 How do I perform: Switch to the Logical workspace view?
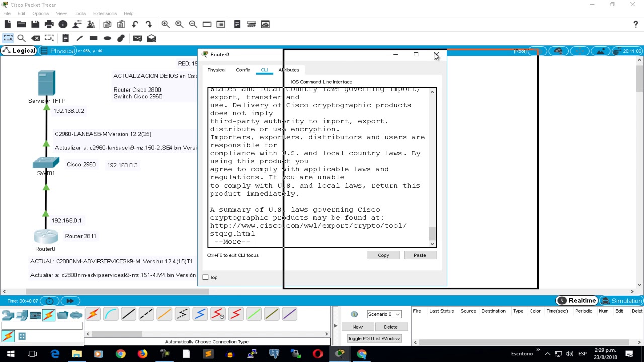19,51
